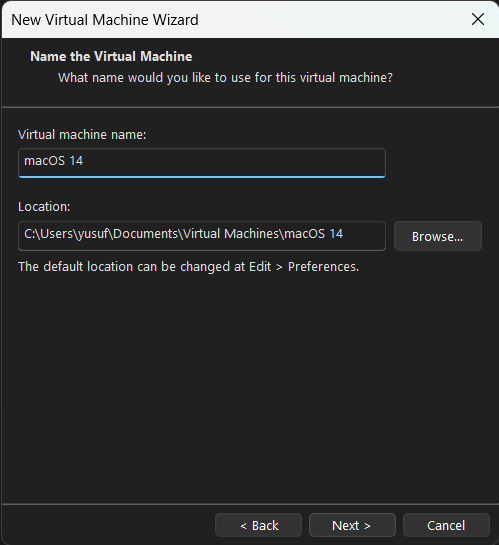Go to the previous step with Back

point(258,525)
